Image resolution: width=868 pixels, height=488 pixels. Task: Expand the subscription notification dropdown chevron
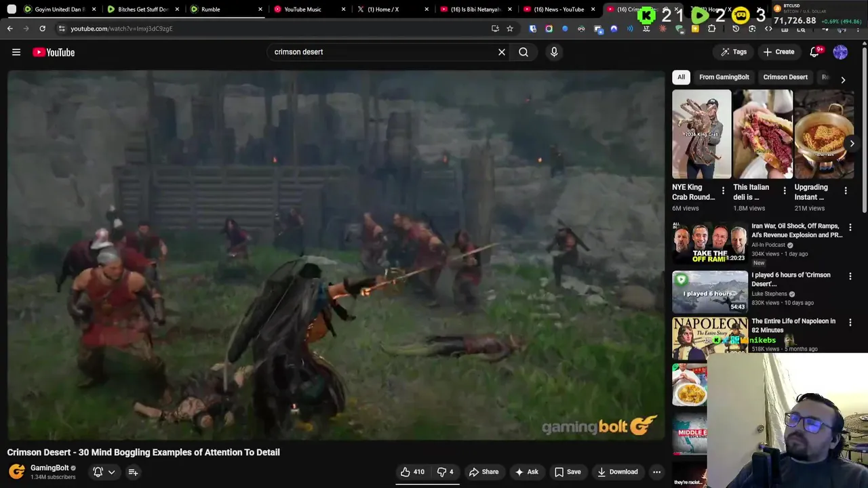(x=111, y=472)
